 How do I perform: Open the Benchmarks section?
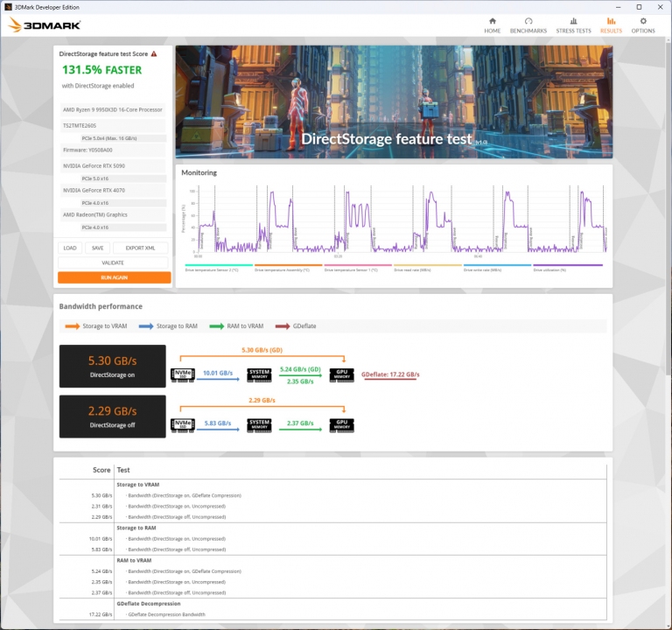pyautogui.click(x=528, y=24)
